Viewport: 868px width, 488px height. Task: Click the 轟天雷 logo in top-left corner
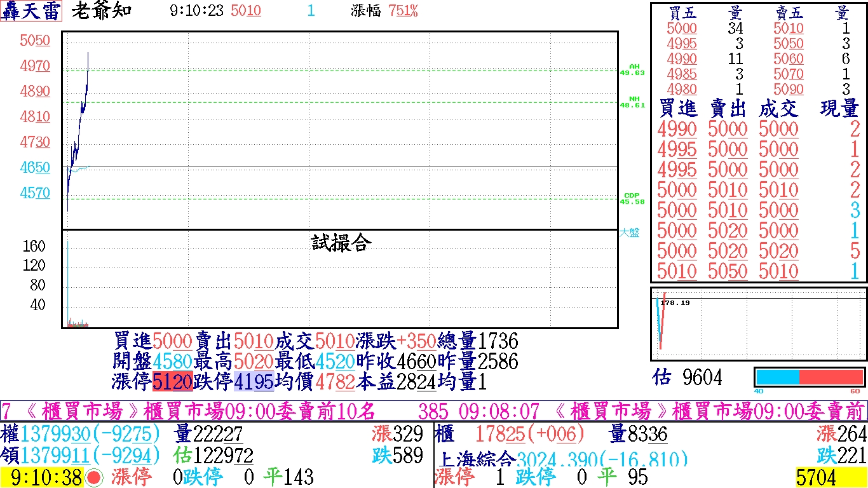pyautogui.click(x=31, y=11)
